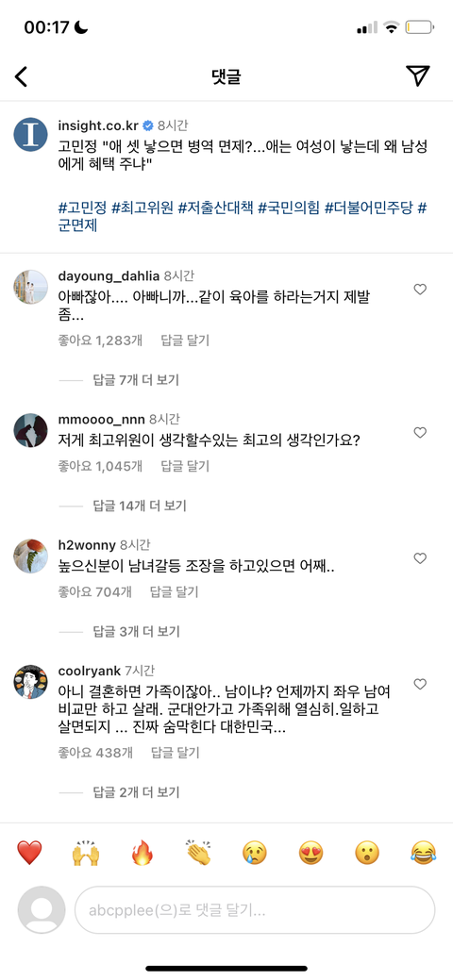
Task: Show "답글 3개 더 보기" replies
Action: point(136,631)
